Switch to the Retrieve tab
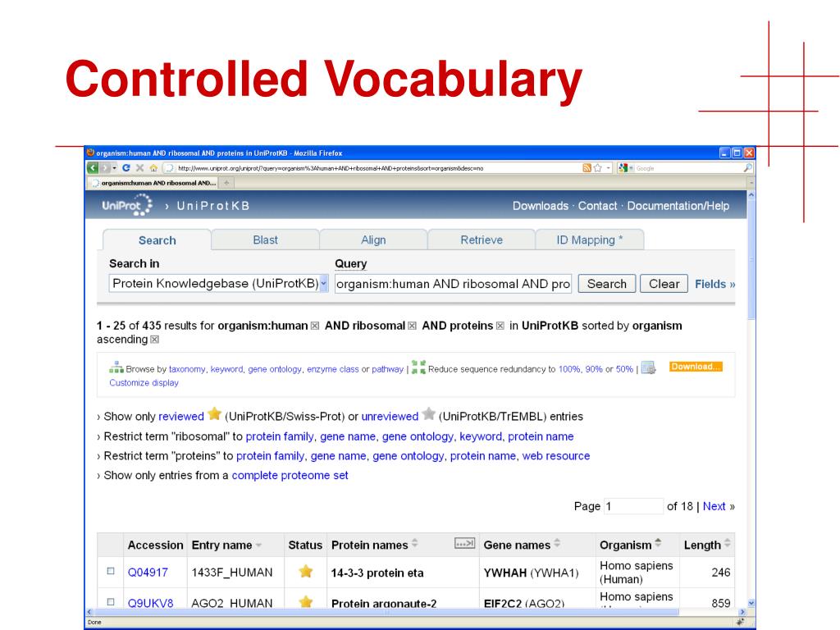The height and width of the screenshot is (630, 840). (x=482, y=240)
